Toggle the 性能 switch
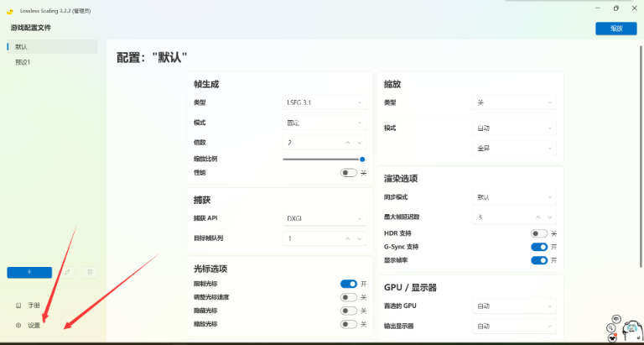644x345 pixels. pos(349,173)
